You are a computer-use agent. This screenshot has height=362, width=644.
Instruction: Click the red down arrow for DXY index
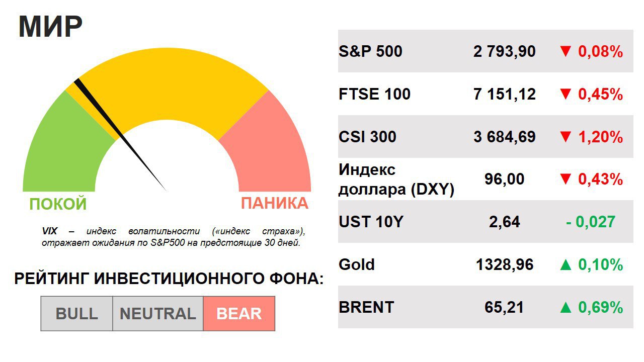pos(566,179)
